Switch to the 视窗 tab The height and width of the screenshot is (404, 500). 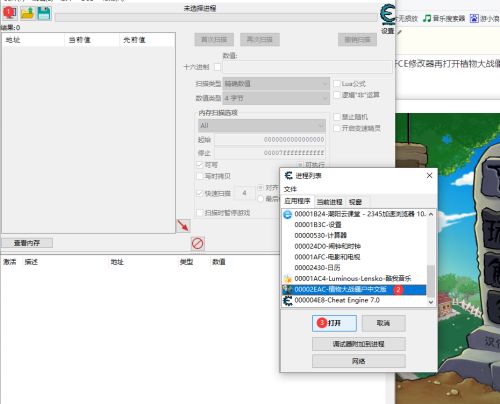click(x=355, y=202)
